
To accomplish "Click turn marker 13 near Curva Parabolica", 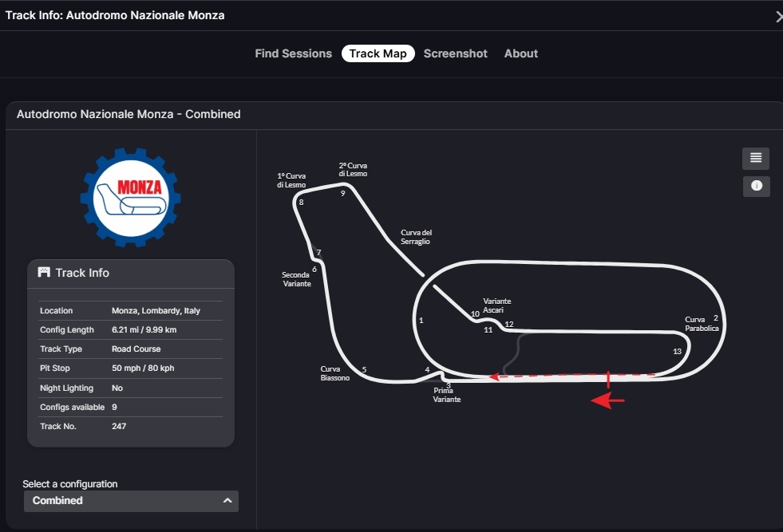I will 676,350.
